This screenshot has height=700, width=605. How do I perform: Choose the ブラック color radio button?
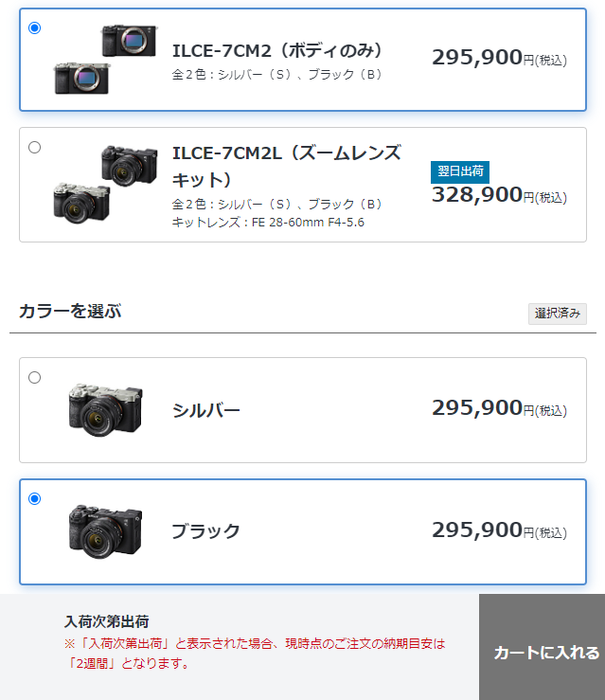point(34,498)
